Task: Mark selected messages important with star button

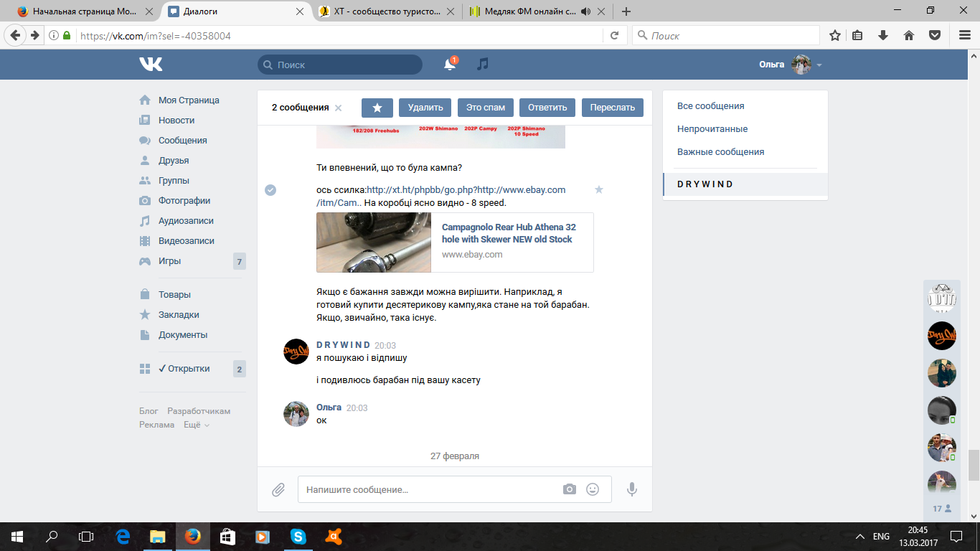Action: tap(377, 108)
